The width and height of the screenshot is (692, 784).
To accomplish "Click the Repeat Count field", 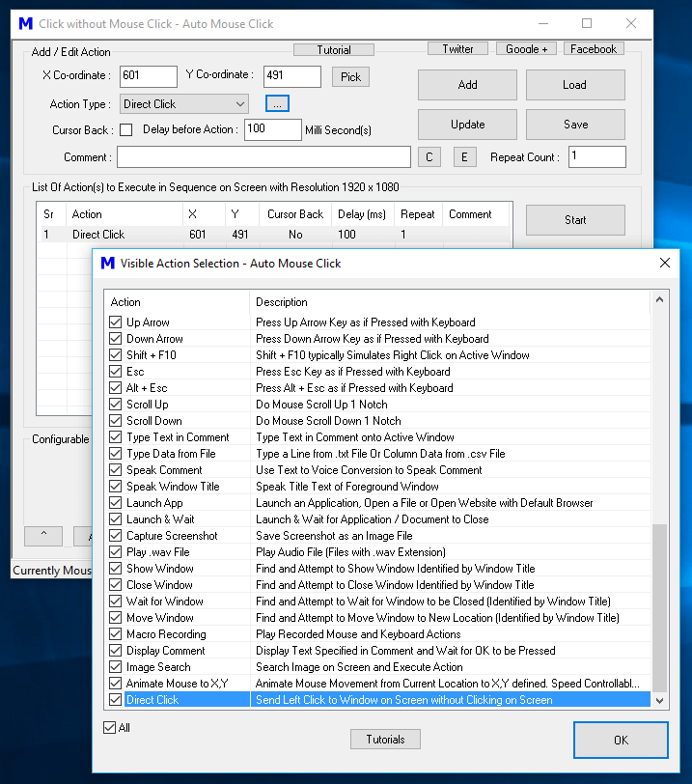I will coord(597,157).
